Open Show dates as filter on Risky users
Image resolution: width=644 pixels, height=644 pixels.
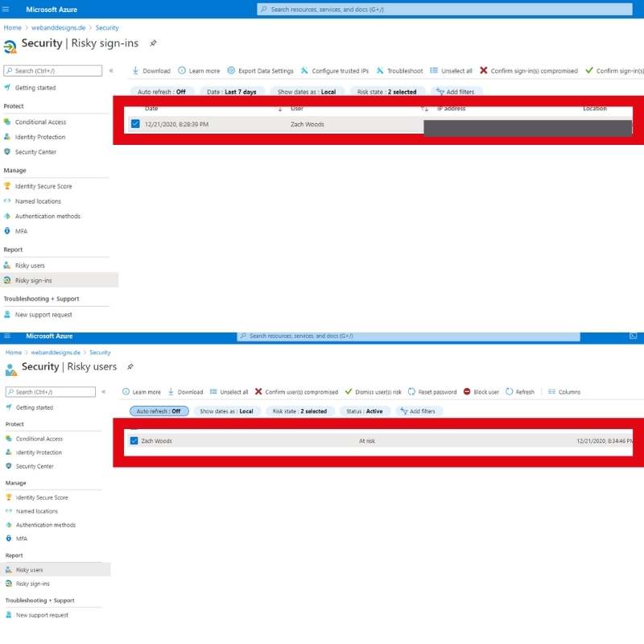(x=226, y=411)
